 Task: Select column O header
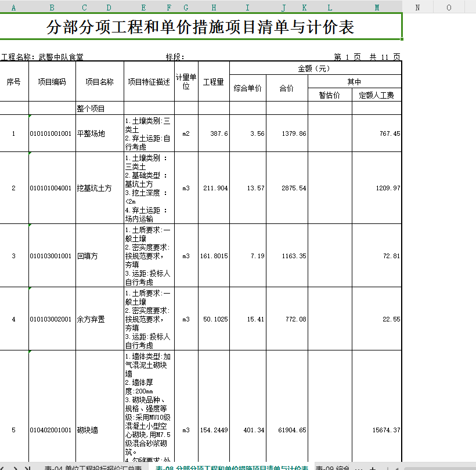[x=449, y=8]
